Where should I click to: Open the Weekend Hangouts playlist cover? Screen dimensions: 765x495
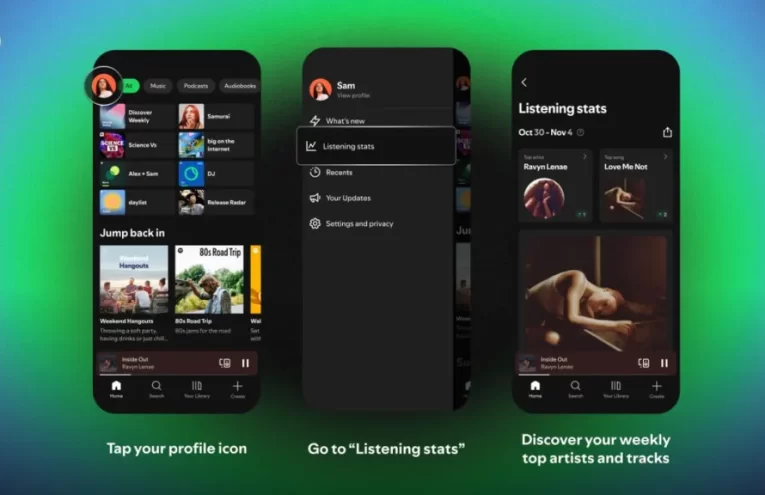click(x=134, y=279)
